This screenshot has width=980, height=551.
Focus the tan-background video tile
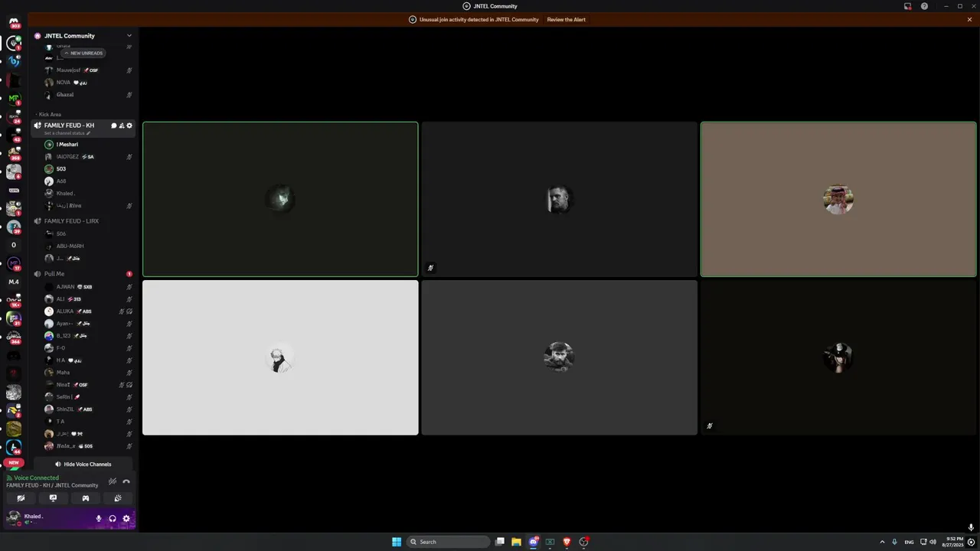838,199
